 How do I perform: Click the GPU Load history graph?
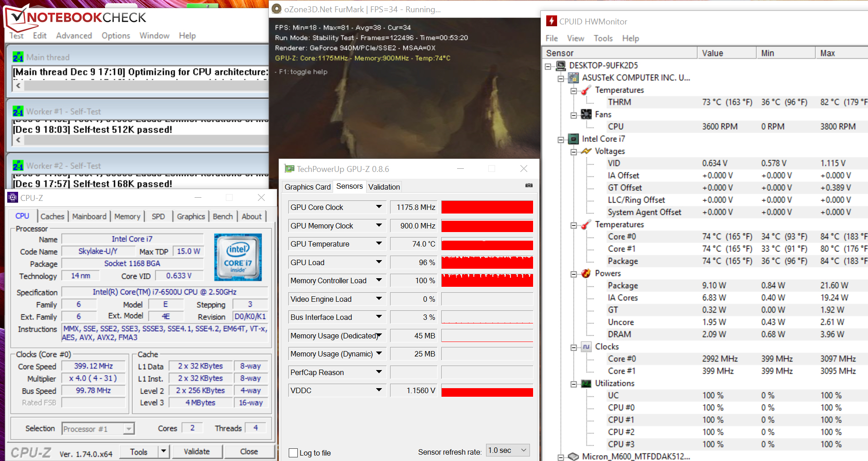(x=487, y=262)
